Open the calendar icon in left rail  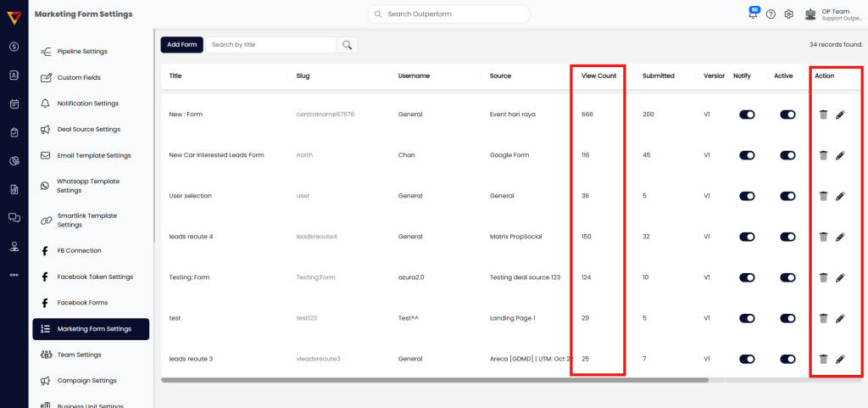click(x=14, y=103)
